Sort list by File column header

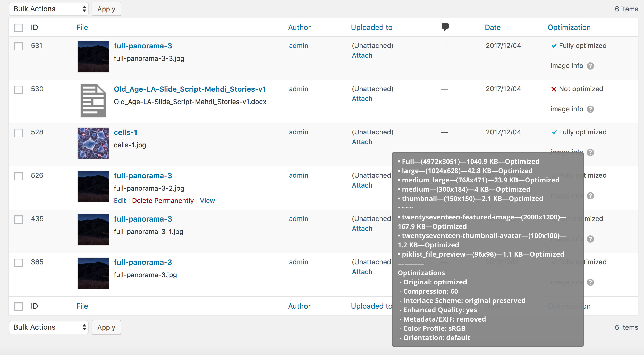pos(82,27)
